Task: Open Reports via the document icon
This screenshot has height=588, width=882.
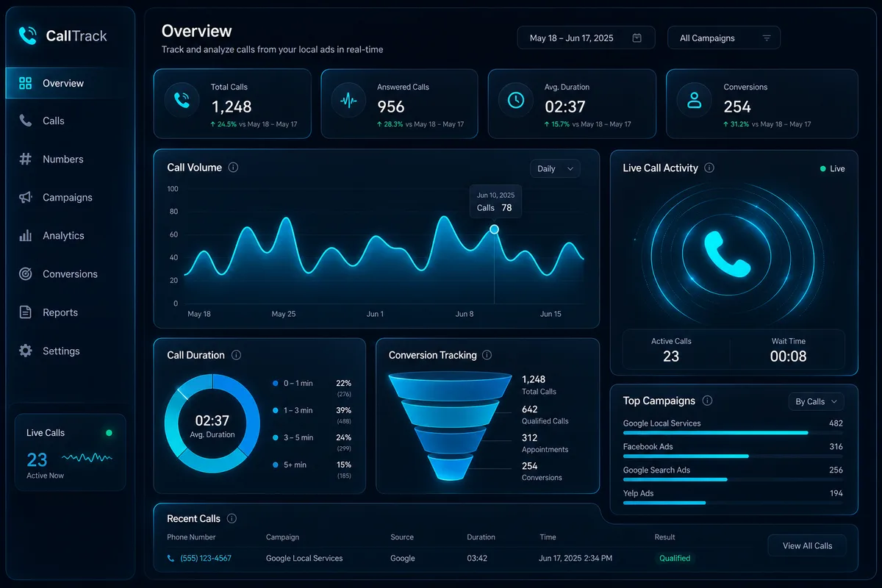Action: point(26,312)
